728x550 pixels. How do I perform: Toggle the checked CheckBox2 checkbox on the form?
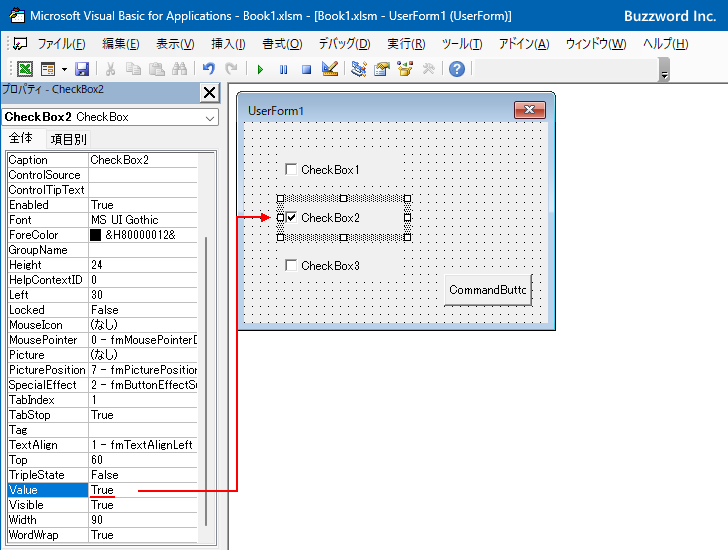click(x=291, y=217)
